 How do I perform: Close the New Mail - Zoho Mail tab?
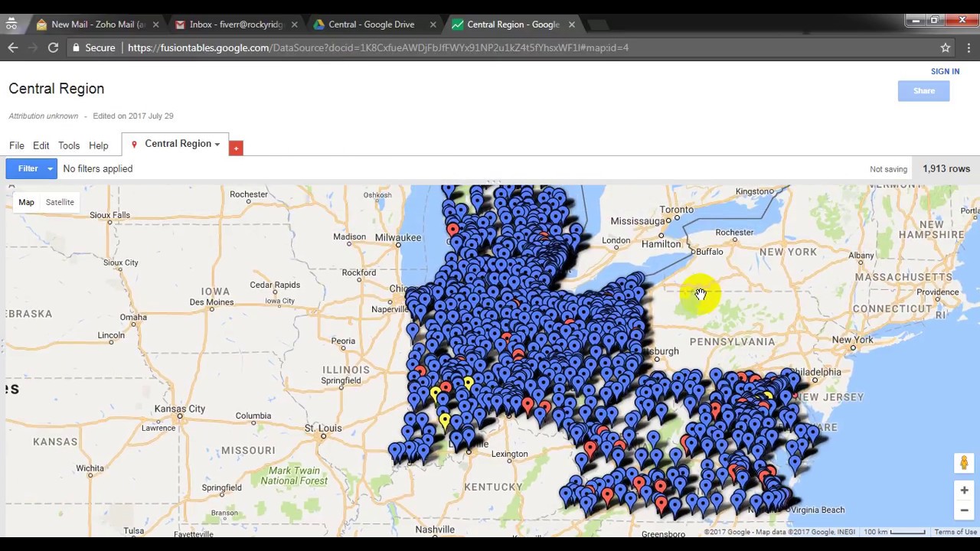pyautogui.click(x=155, y=24)
